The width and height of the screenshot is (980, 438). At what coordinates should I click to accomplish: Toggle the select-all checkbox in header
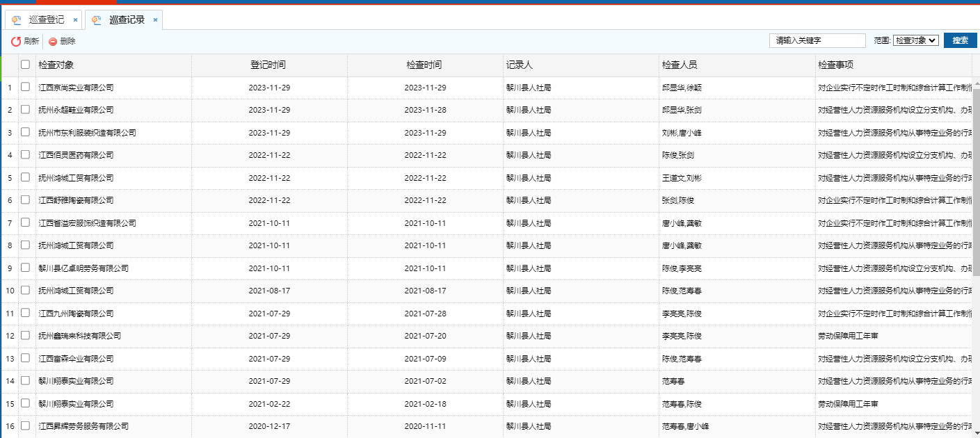click(26, 65)
